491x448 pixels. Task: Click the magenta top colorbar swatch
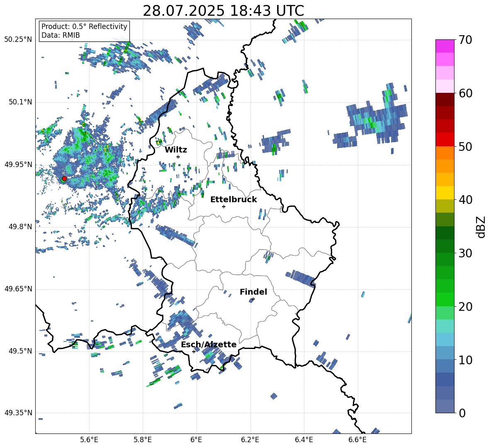click(x=445, y=46)
